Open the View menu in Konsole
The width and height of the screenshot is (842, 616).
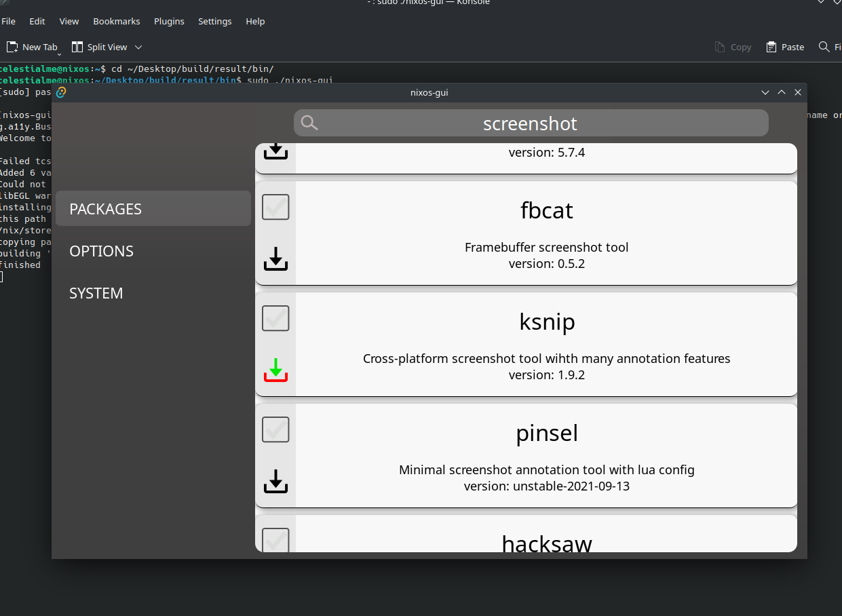69,21
